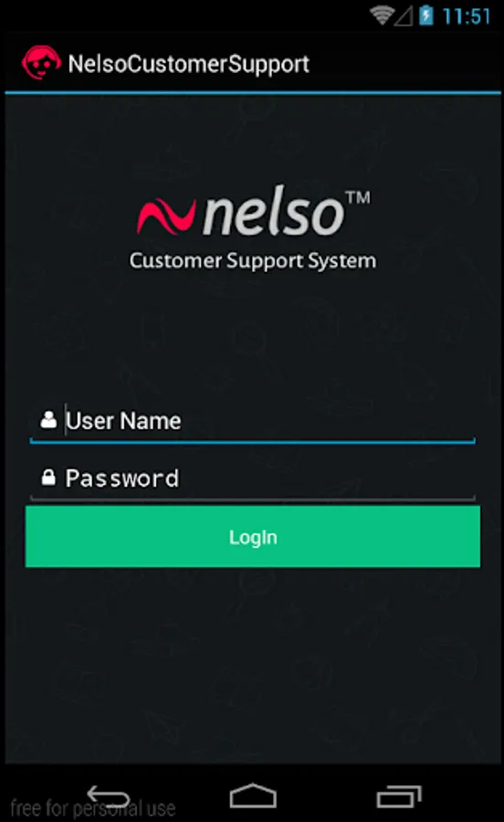Click the user silhouette icon beside User Name
The image size is (504, 822).
point(48,420)
